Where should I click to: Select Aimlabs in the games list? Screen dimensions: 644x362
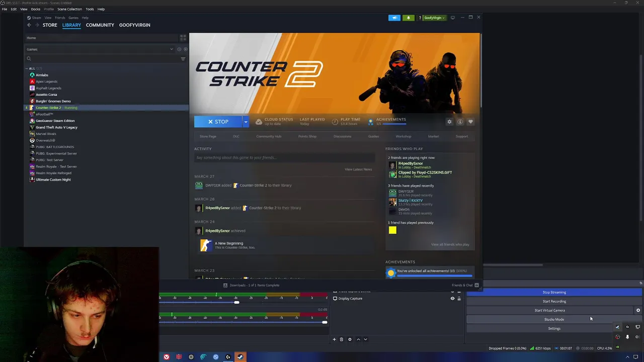click(42, 75)
